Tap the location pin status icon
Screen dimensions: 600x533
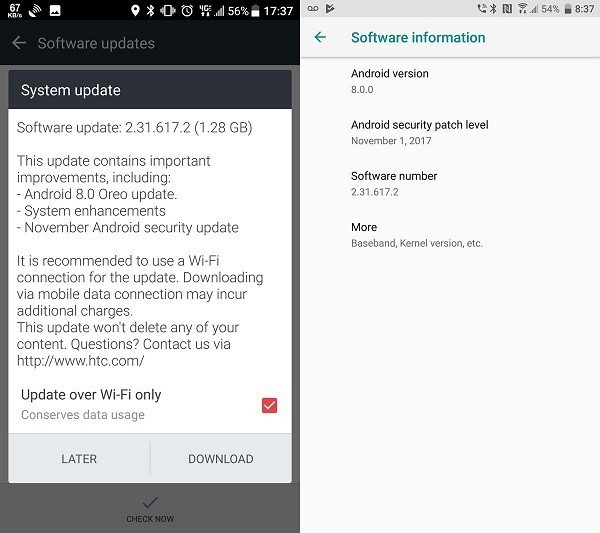(x=135, y=10)
